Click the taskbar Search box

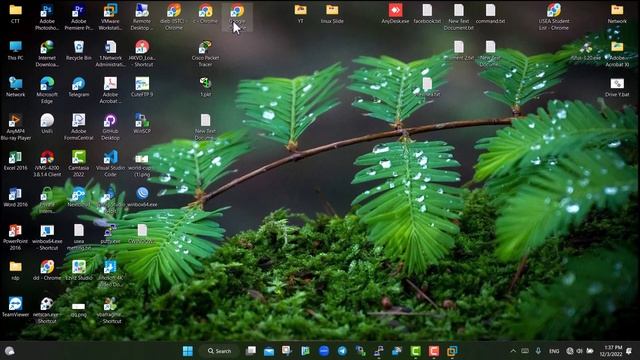[219, 351]
